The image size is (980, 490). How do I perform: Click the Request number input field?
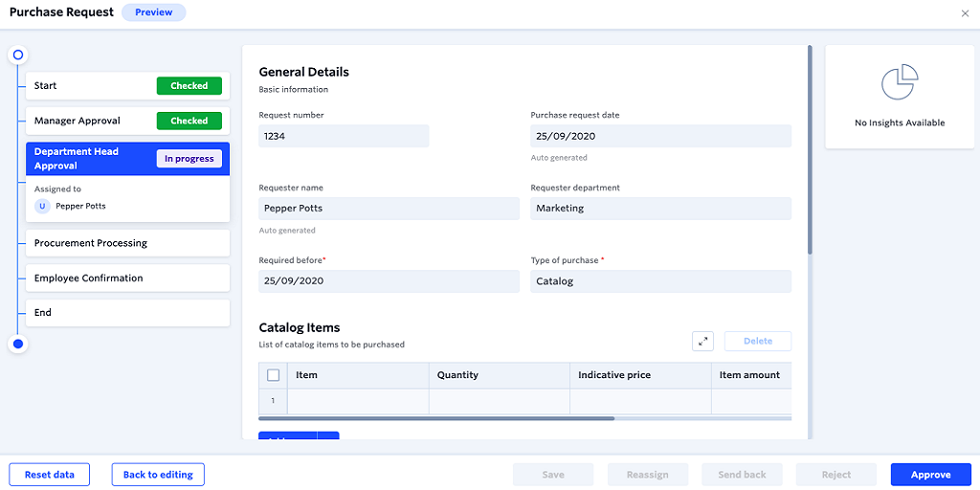coord(344,136)
